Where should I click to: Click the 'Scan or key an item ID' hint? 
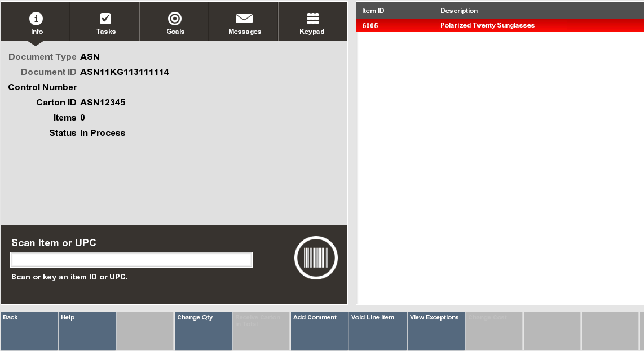pos(69,277)
